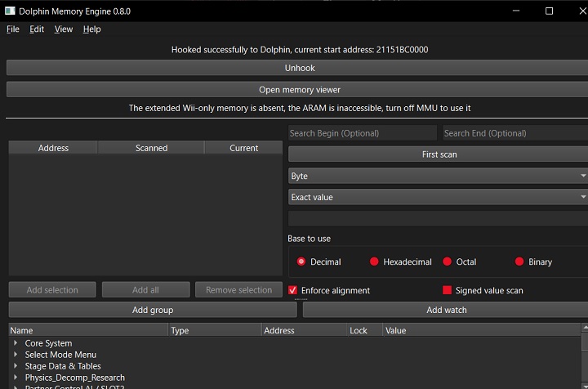Click the Add watch button
Viewport: 588px width, 389px height.
tap(446, 310)
